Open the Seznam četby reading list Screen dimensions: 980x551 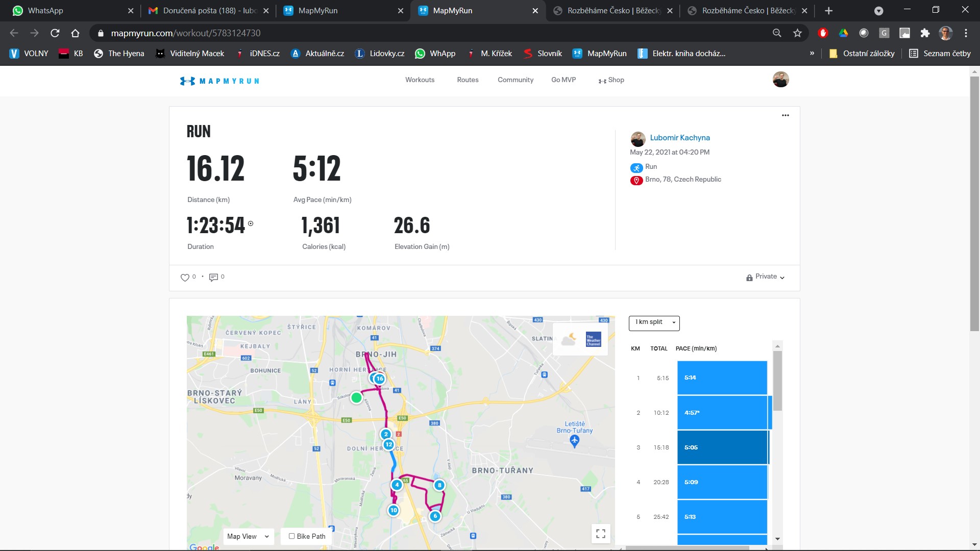point(940,54)
